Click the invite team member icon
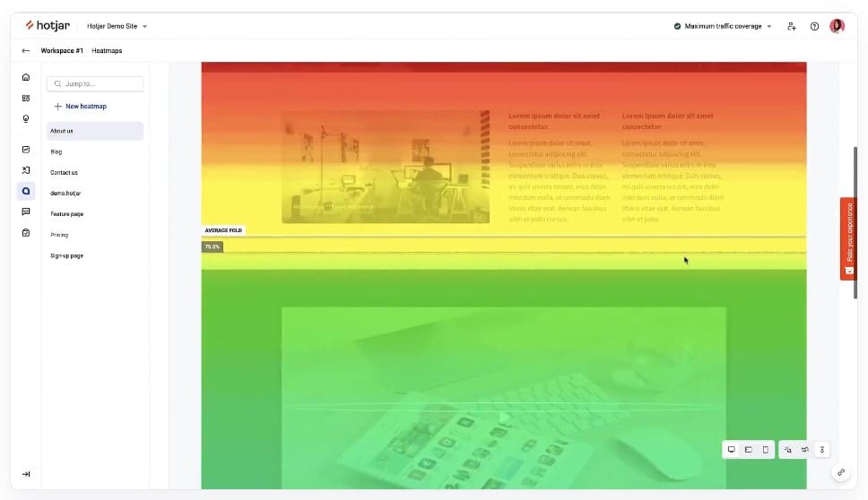This screenshot has width=868, height=500. [792, 26]
